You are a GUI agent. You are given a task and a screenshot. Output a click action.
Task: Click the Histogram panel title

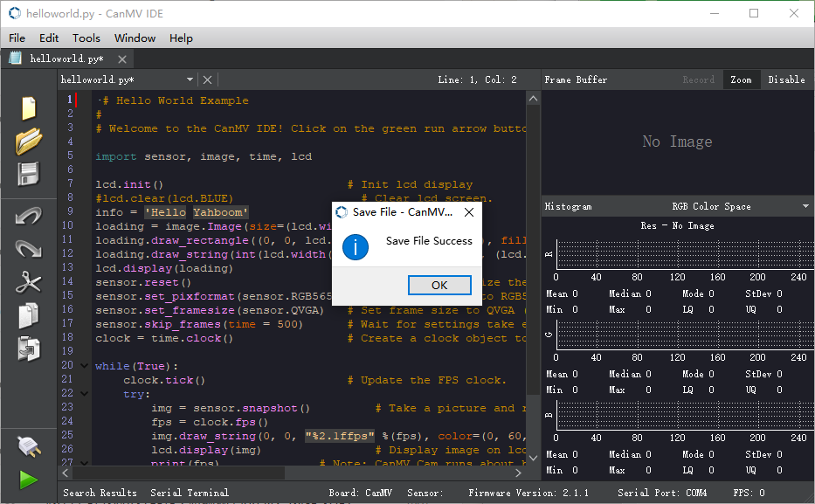point(568,206)
